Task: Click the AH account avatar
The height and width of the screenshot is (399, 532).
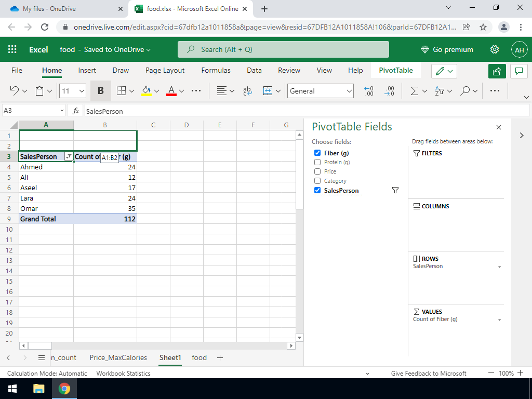Action: pyautogui.click(x=520, y=50)
